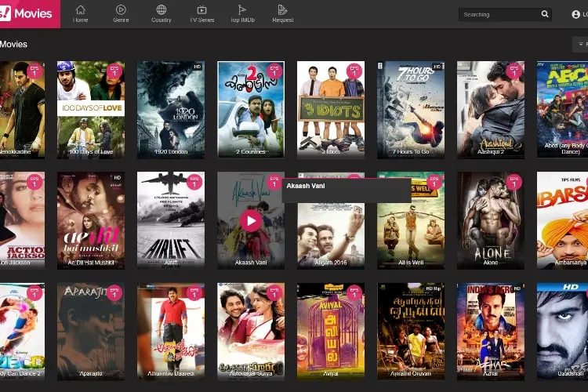This screenshot has height=392, width=588.
Task: Open the Country menu
Action: tap(162, 14)
